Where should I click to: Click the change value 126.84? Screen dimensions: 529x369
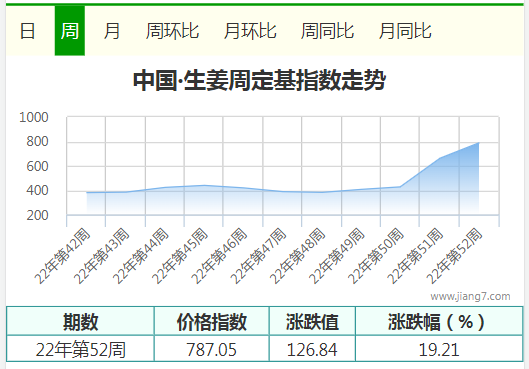pos(312,349)
